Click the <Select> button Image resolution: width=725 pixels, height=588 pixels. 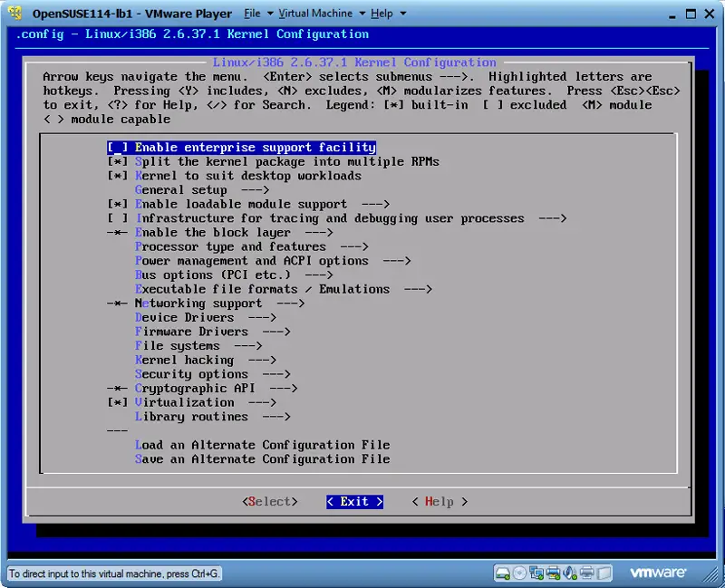click(270, 502)
